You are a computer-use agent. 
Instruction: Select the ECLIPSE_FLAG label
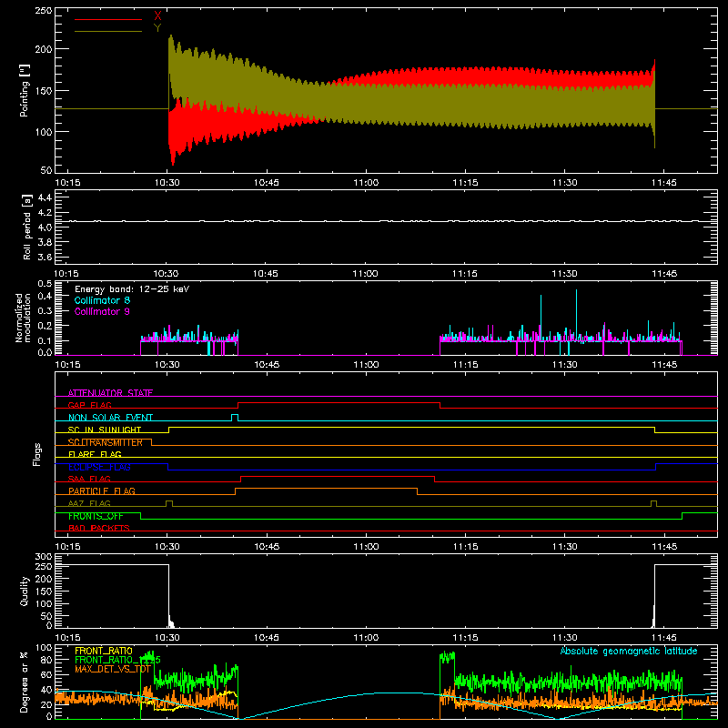coord(99,467)
